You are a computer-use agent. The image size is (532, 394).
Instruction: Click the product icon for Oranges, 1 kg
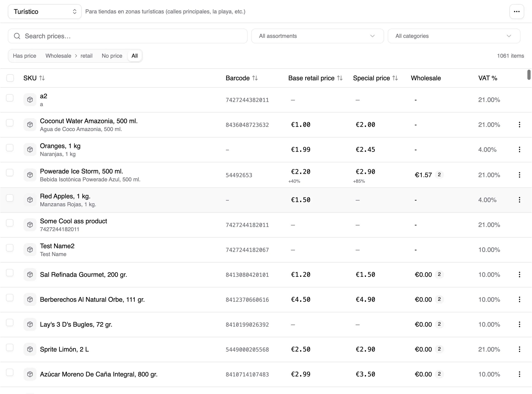point(30,149)
